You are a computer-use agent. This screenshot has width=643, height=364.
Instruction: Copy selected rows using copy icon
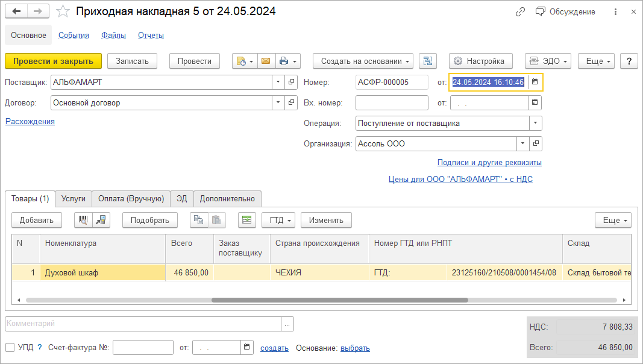(198, 220)
